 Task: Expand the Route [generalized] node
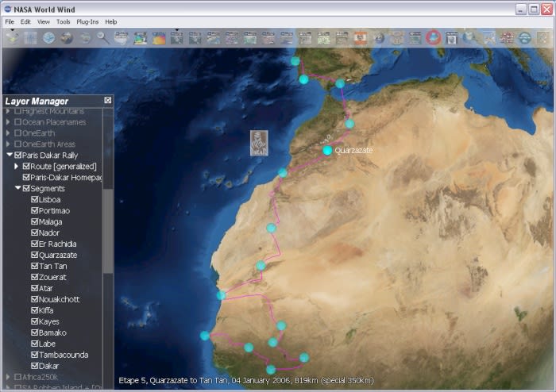17,166
